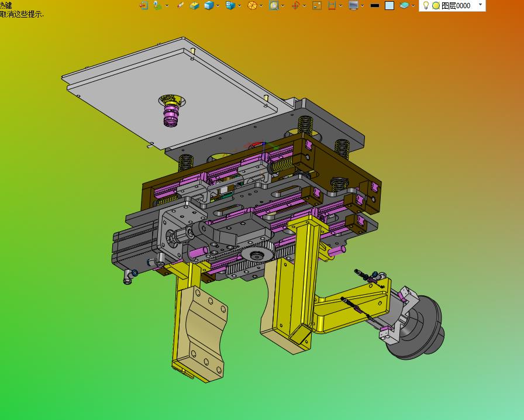Open the monitor display settings dropdown arrow

click(363, 5)
